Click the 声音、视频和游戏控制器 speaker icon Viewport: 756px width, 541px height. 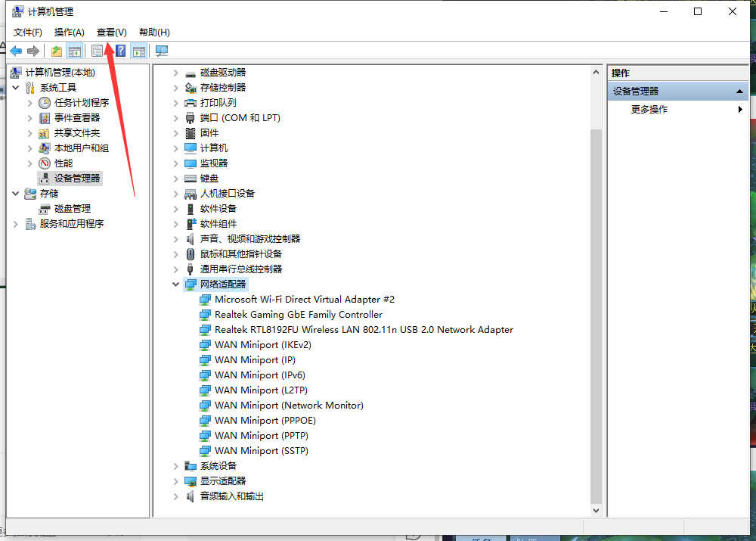(191, 239)
